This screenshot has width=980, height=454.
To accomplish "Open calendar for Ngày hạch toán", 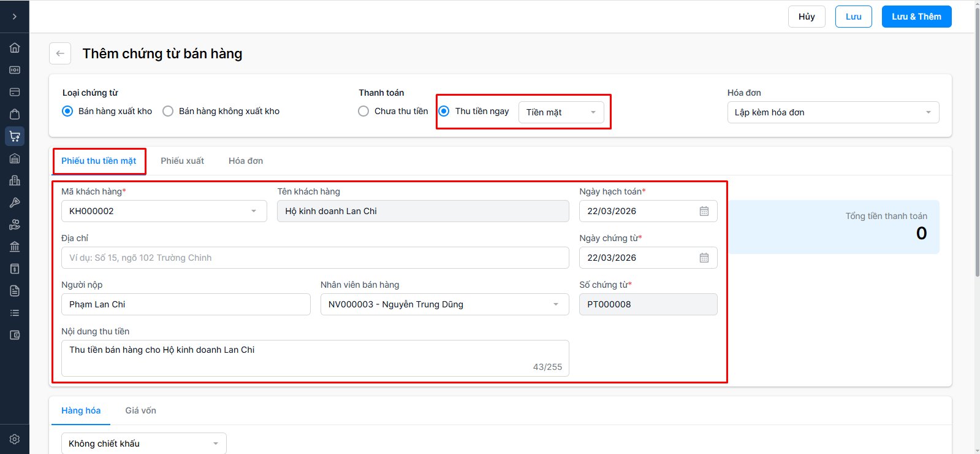I will (x=704, y=211).
